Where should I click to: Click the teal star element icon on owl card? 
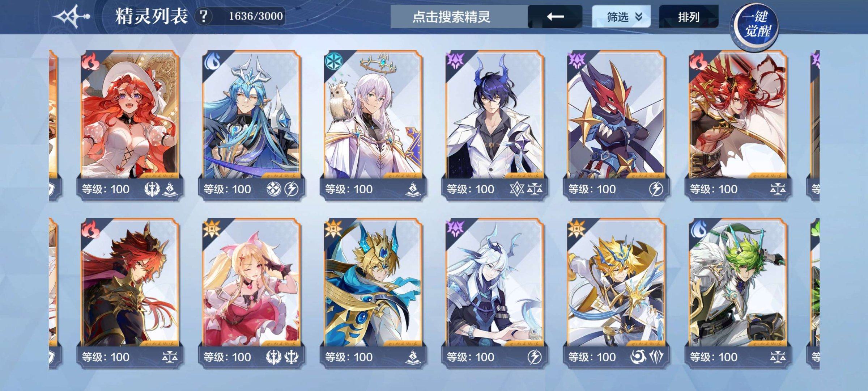[x=333, y=61]
